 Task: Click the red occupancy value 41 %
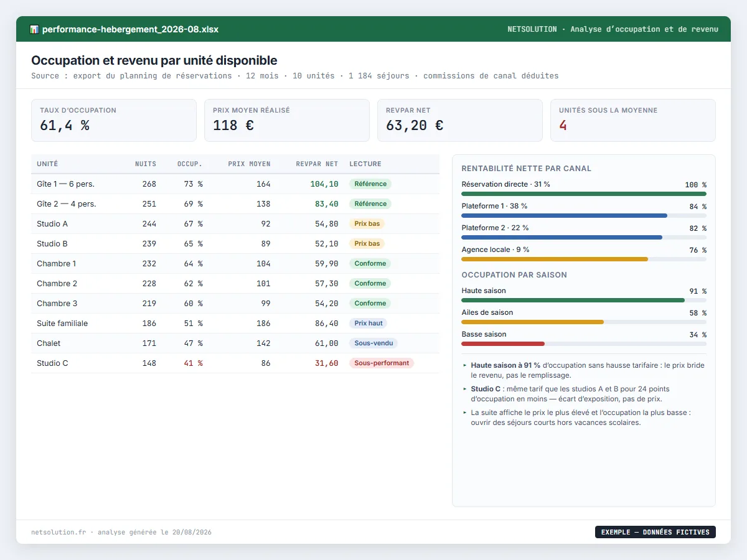(x=193, y=363)
